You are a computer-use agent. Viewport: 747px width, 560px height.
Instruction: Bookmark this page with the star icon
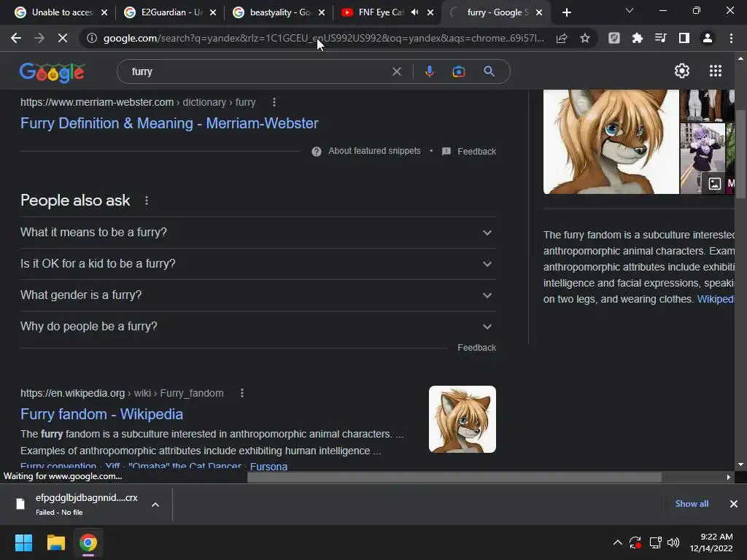[x=585, y=38]
